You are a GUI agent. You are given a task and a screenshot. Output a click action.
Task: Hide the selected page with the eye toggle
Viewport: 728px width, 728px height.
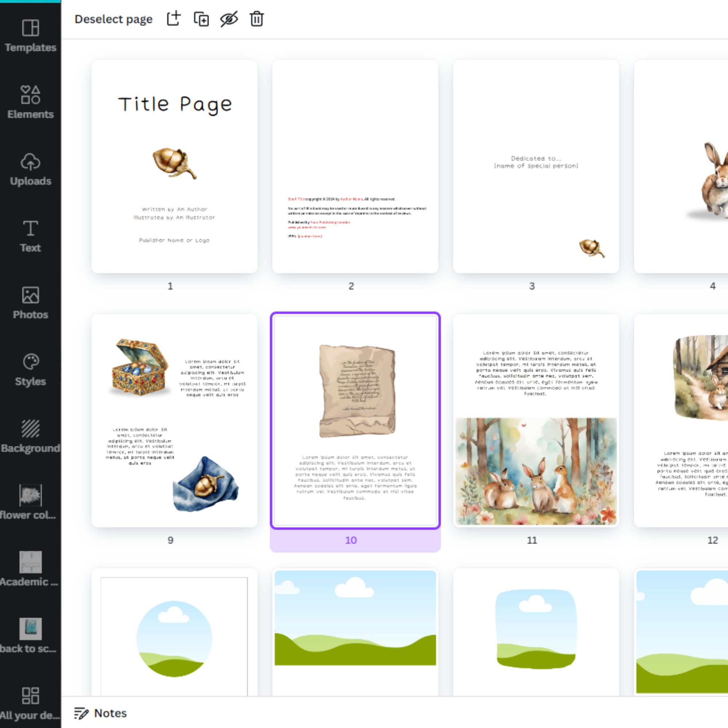point(229,19)
